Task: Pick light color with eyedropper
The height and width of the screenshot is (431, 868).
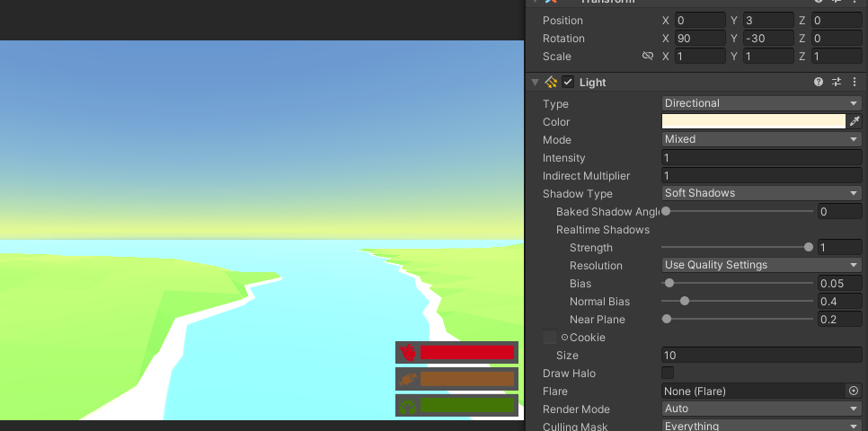Action: click(x=855, y=122)
